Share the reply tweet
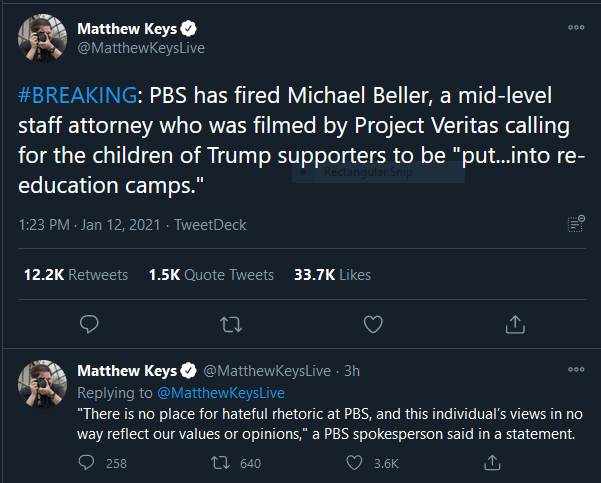The height and width of the screenshot is (483, 601). (491, 463)
